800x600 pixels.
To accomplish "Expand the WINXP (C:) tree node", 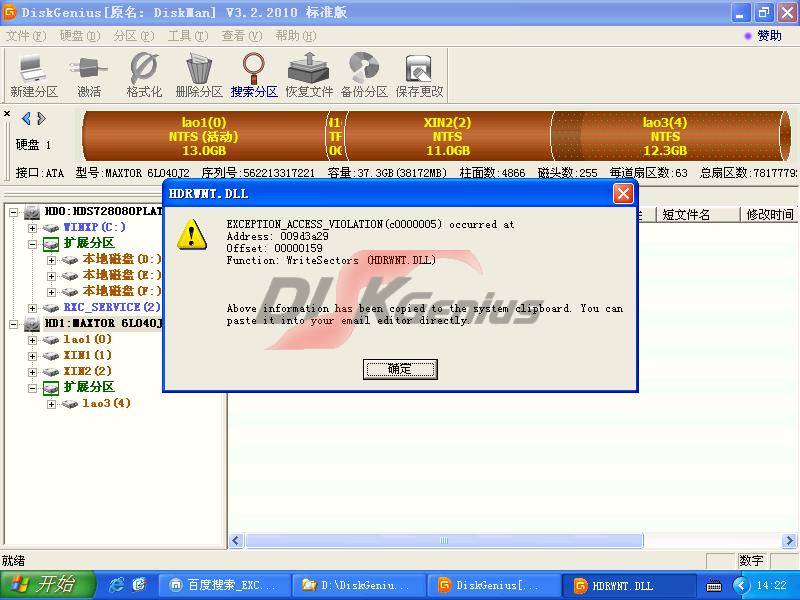I will [33, 228].
